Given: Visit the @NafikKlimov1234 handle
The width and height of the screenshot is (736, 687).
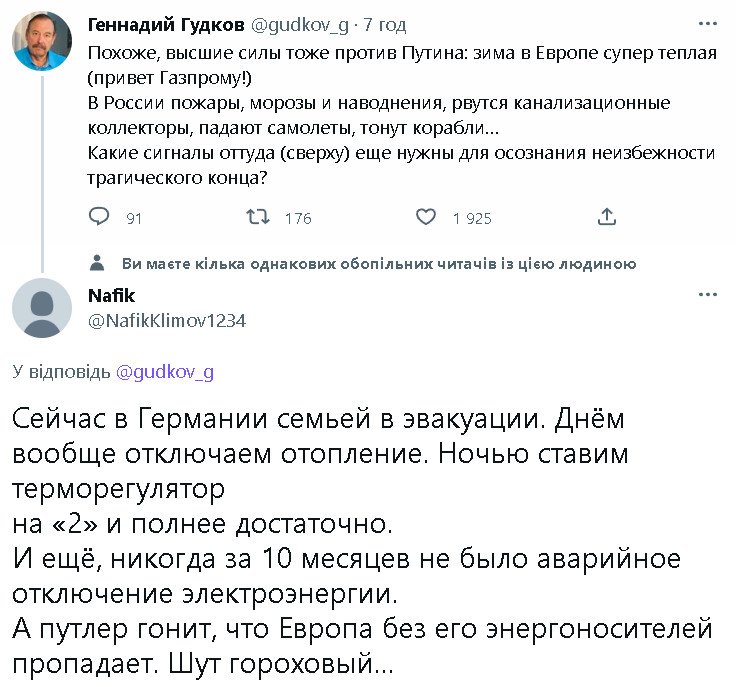Looking at the screenshot, I should (167, 321).
